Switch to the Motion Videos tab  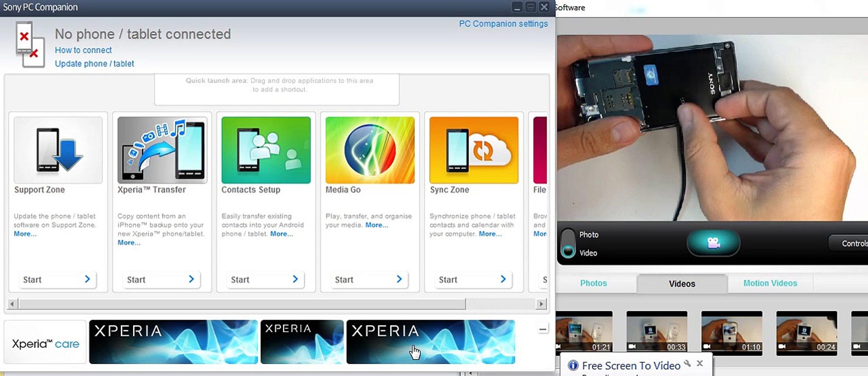click(770, 283)
